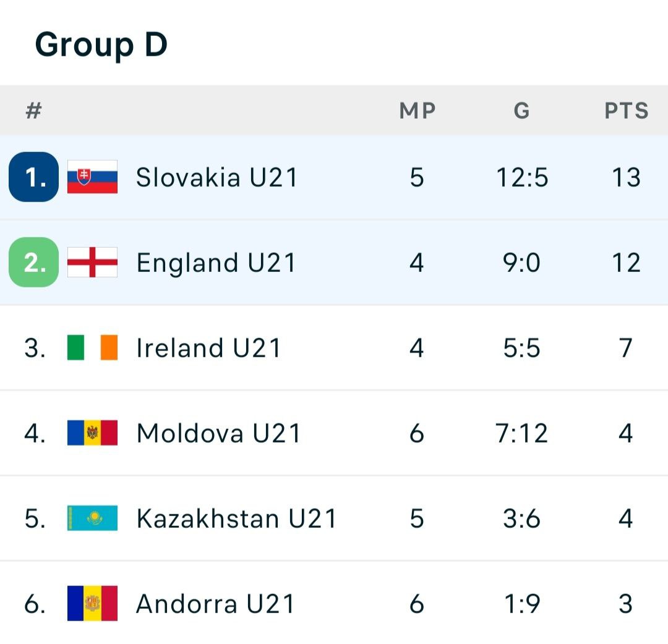Click the Moldova flag icon
This screenshot has height=644, width=668.
(92, 433)
